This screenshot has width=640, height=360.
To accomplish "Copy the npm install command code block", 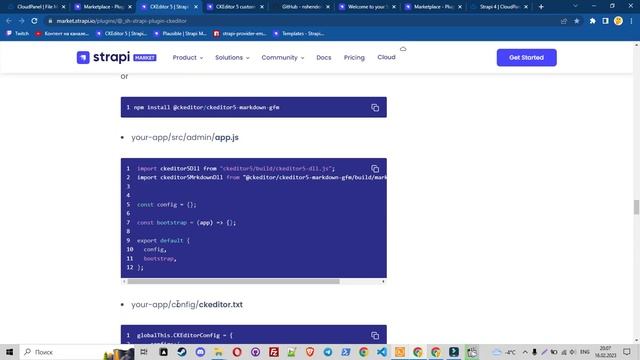I will (x=375, y=108).
